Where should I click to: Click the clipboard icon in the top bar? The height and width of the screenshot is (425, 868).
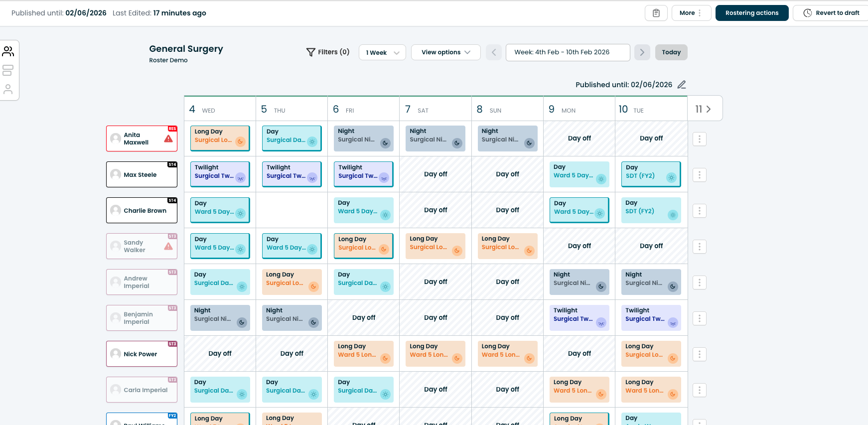click(656, 13)
